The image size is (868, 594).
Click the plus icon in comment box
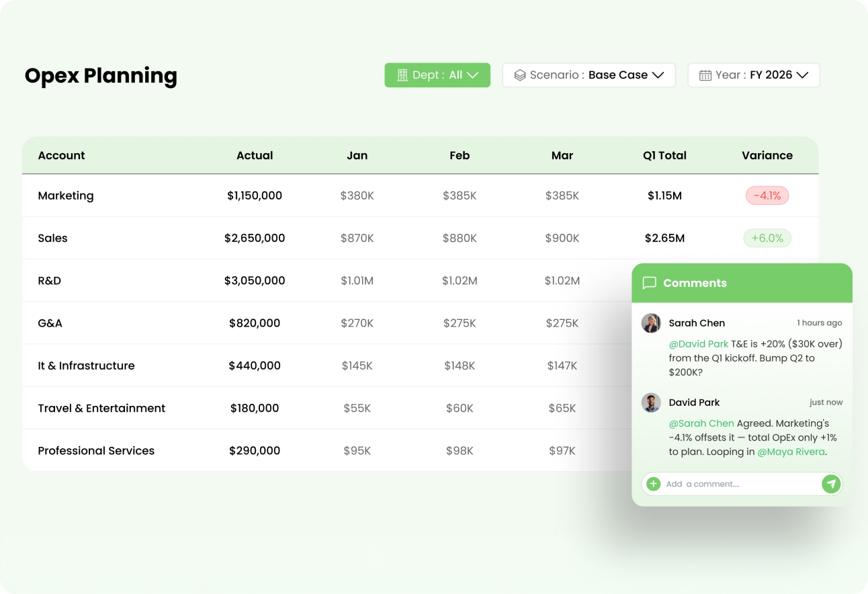point(653,484)
